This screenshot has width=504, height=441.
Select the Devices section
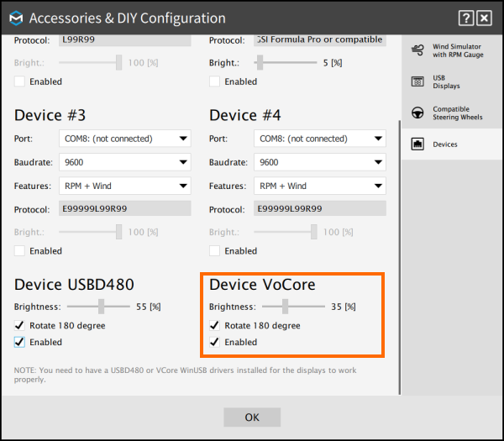tap(452, 144)
